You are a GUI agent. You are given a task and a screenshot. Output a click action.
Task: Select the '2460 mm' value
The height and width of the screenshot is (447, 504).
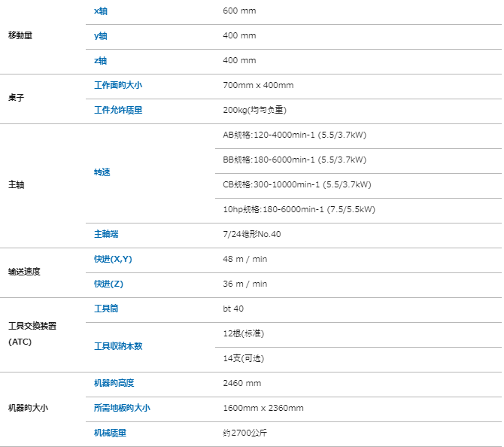[242, 383]
